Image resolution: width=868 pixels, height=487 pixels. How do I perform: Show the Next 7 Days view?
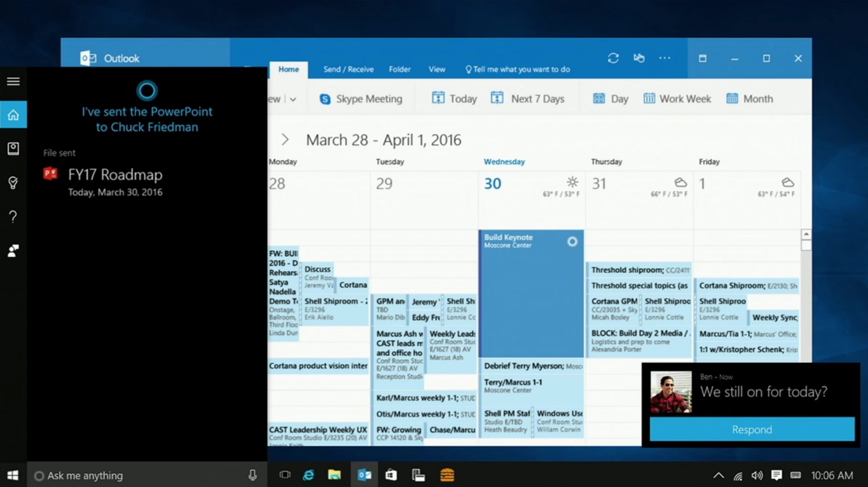pos(527,99)
